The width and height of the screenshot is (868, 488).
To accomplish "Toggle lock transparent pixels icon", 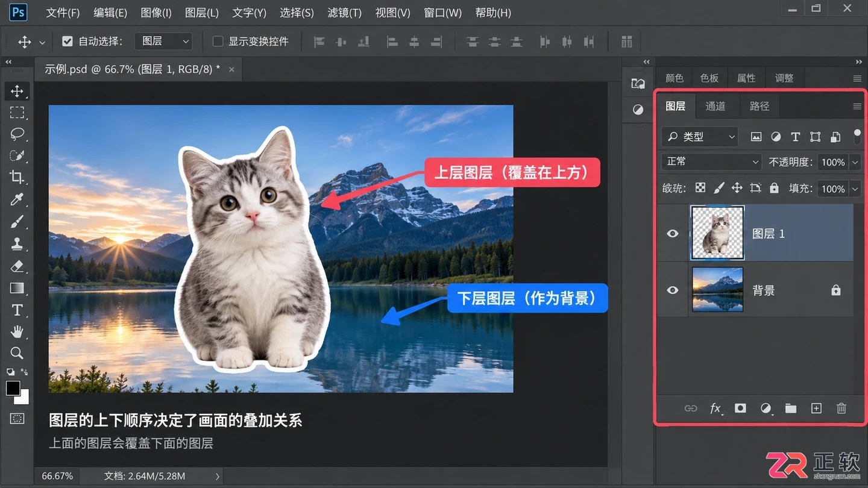I will 700,188.
